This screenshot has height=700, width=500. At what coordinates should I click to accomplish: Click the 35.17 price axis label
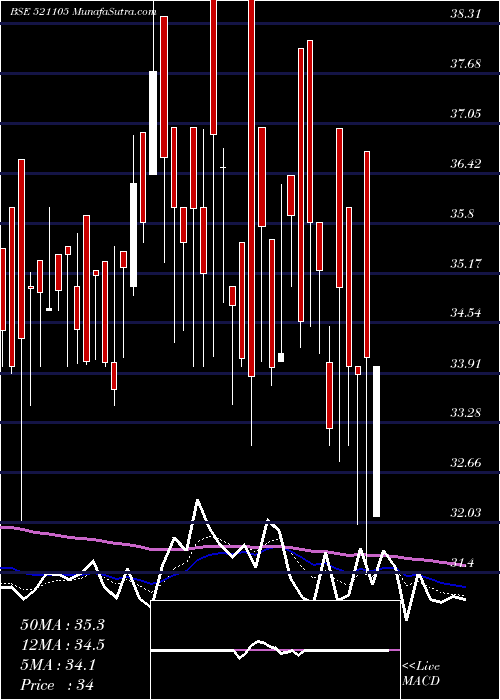pyautogui.click(x=465, y=263)
